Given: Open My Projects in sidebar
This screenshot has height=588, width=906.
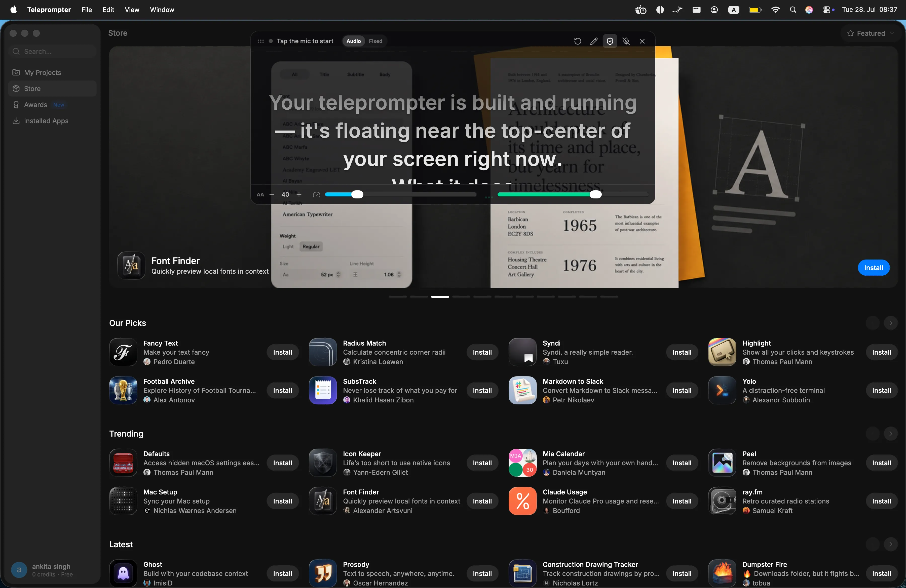Looking at the screenshot, I should coord(53,72).
